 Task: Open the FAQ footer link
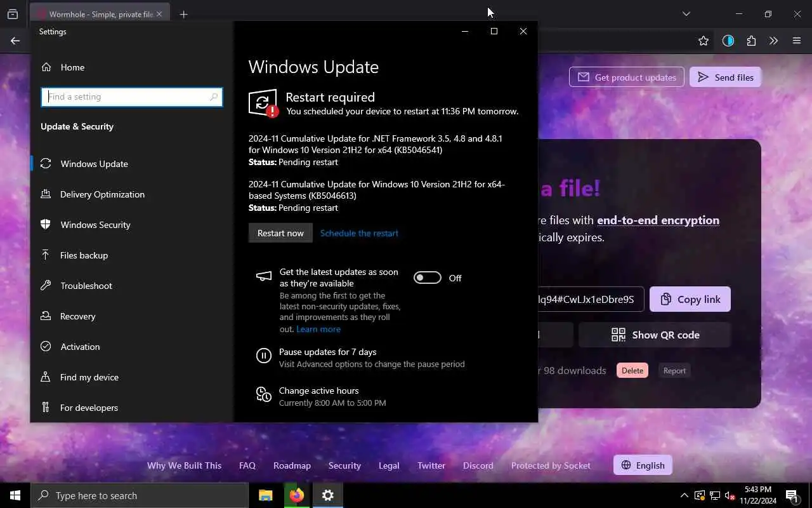(x=247, y=465)
